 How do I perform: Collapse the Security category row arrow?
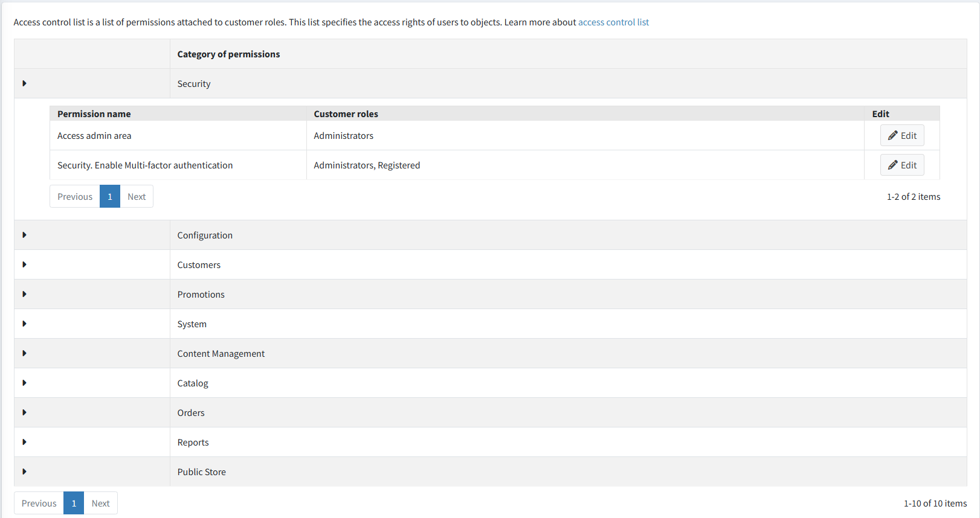[24, 83]
